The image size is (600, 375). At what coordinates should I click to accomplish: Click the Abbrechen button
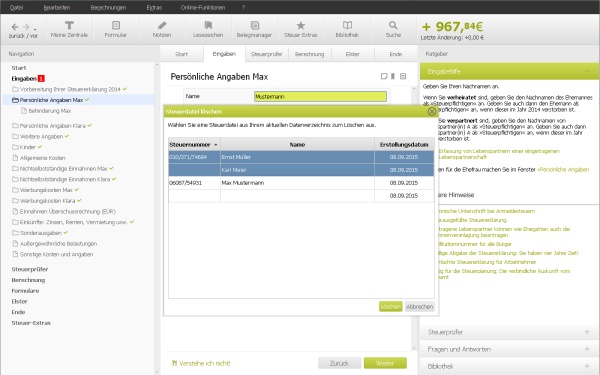tap(420, 307)
